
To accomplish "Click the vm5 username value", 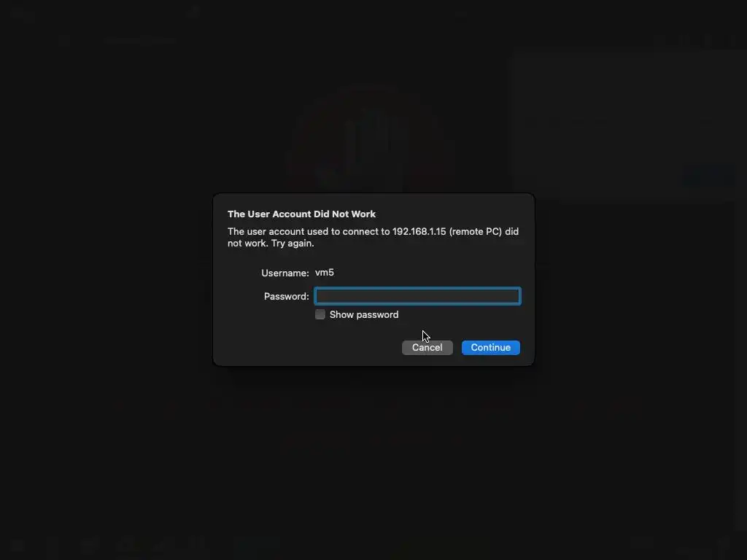I will tap(325, 273).
